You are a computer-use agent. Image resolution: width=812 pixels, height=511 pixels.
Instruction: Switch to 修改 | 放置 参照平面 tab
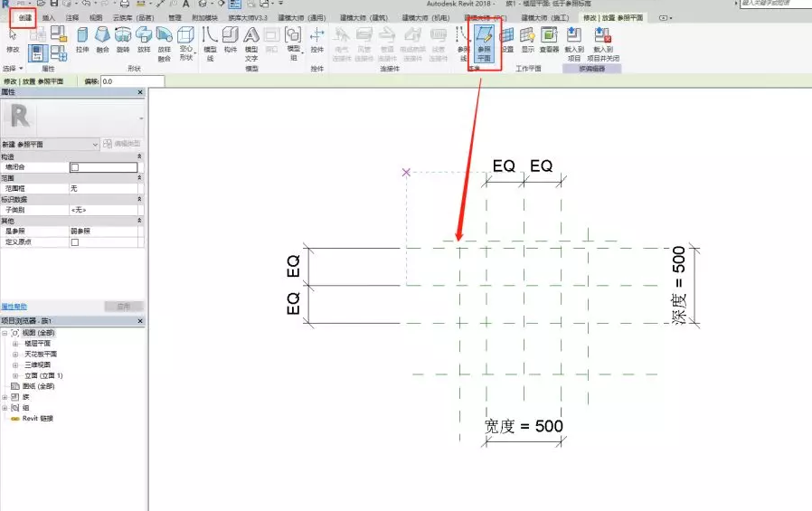[613, 17]
